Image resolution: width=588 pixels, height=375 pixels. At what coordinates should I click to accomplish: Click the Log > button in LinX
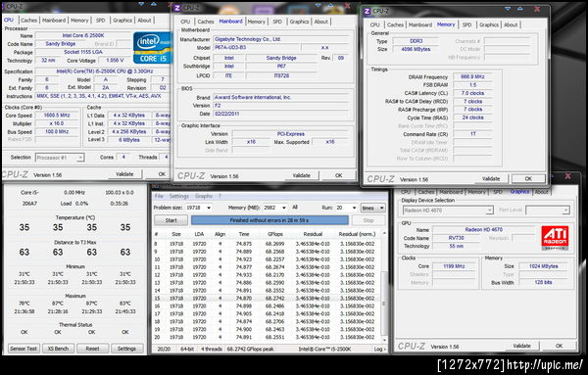coord(379,349)
